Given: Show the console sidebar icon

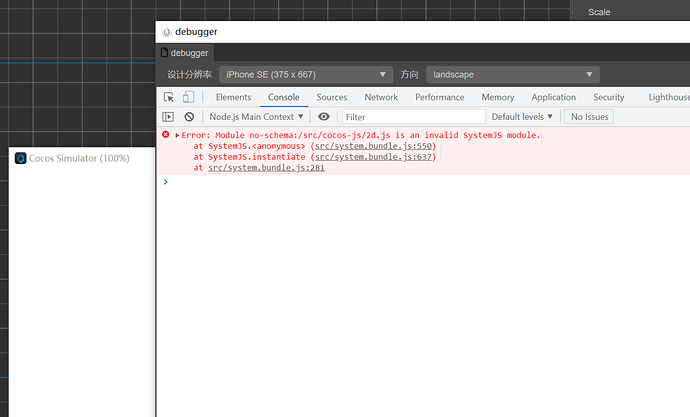Looking at the screenshot, I should coord(168,117).
